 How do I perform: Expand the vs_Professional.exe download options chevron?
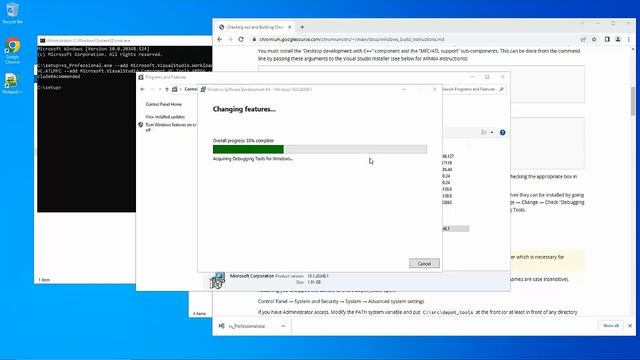tap(283, 326)
